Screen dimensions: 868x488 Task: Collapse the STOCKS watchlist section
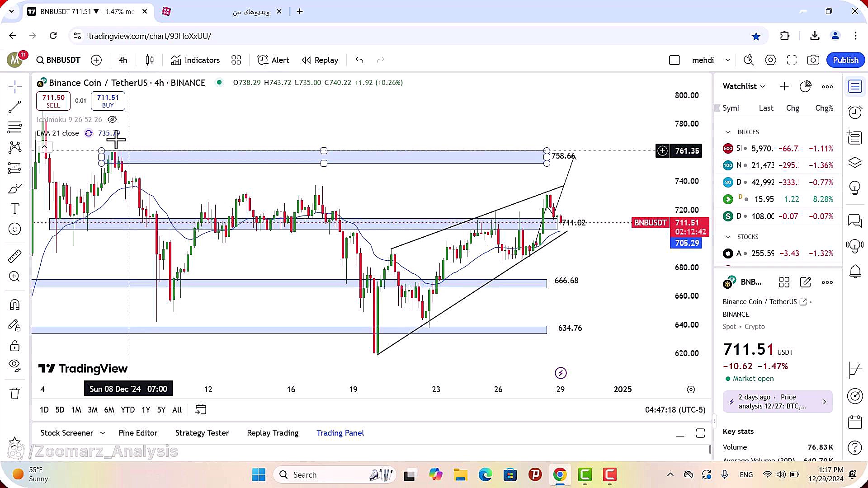pyautogui.click(x=728, y=237)
